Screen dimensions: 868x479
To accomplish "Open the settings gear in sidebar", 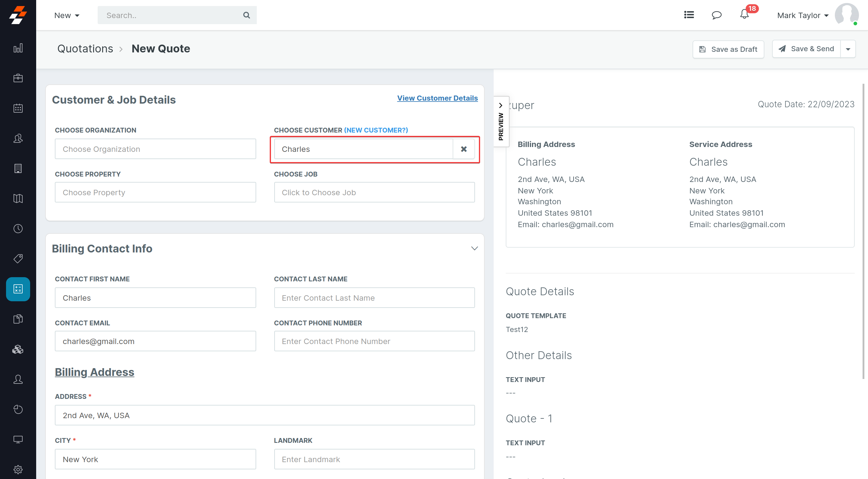I will point(18,469).
